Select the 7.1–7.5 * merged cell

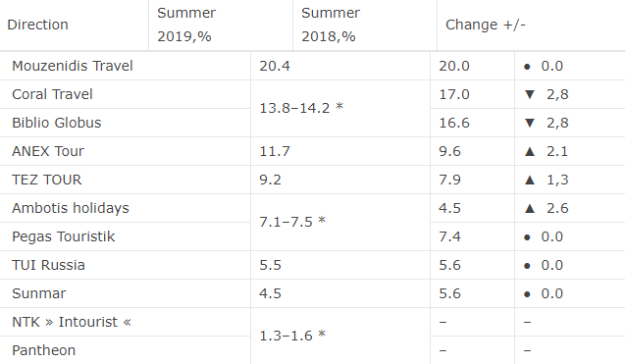point(340,222)
